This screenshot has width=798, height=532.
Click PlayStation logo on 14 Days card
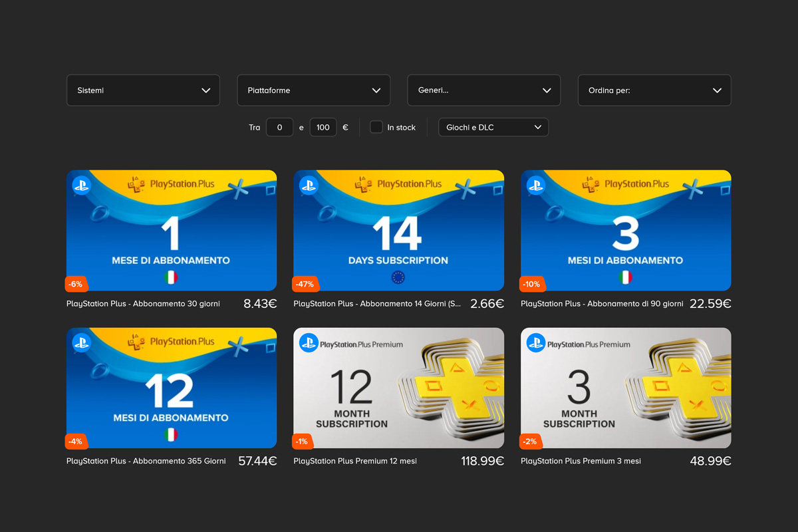coord(309,186)
